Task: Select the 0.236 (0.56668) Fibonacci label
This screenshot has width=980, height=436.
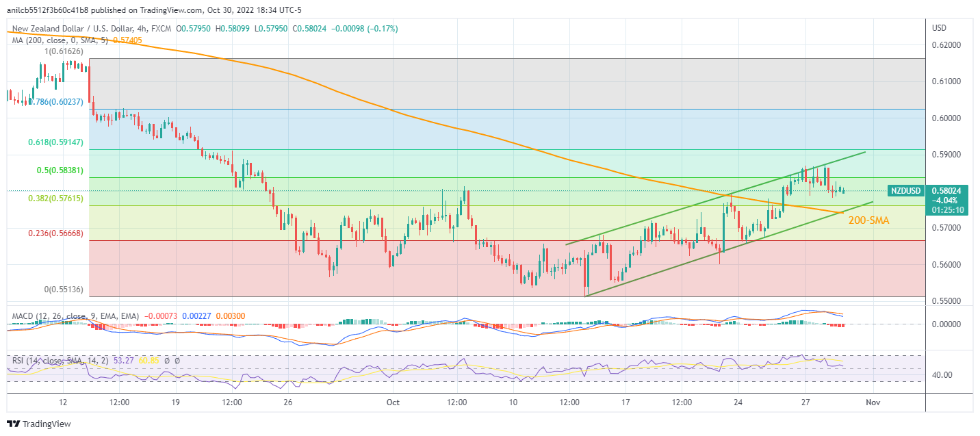Action: 55,233
